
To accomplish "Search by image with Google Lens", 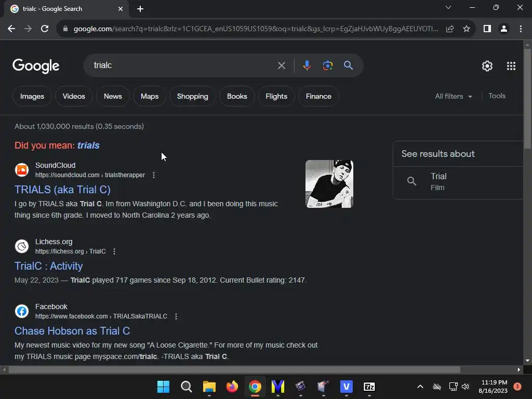I will click(x=327, y=65).
